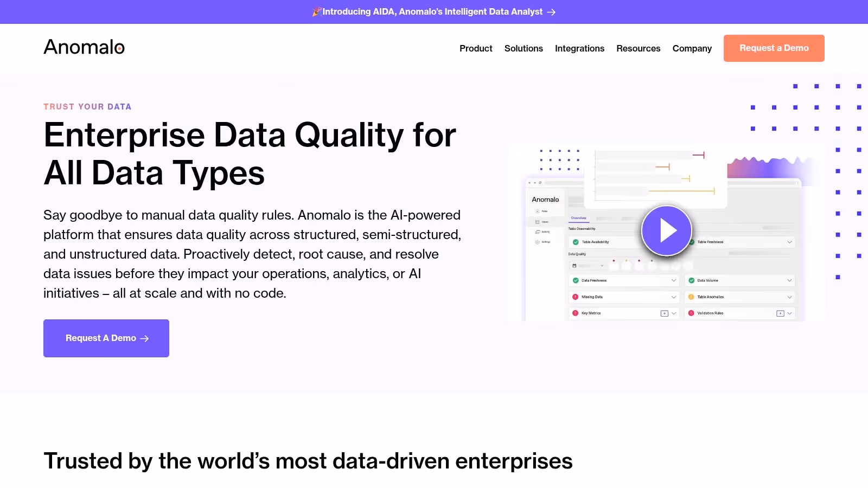Click the orange Request a Demo button

[x=774, y=48]
